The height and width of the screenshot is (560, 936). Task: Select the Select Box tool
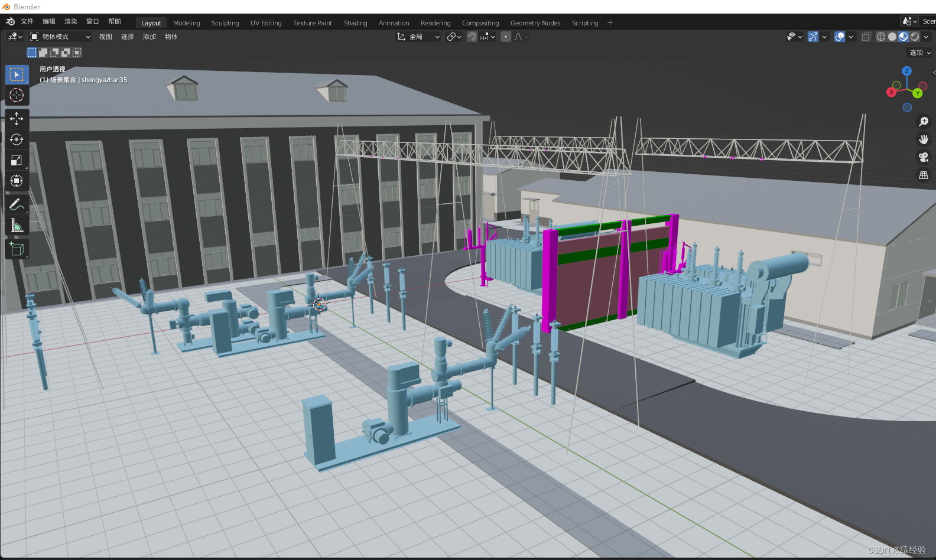(17, 74)
